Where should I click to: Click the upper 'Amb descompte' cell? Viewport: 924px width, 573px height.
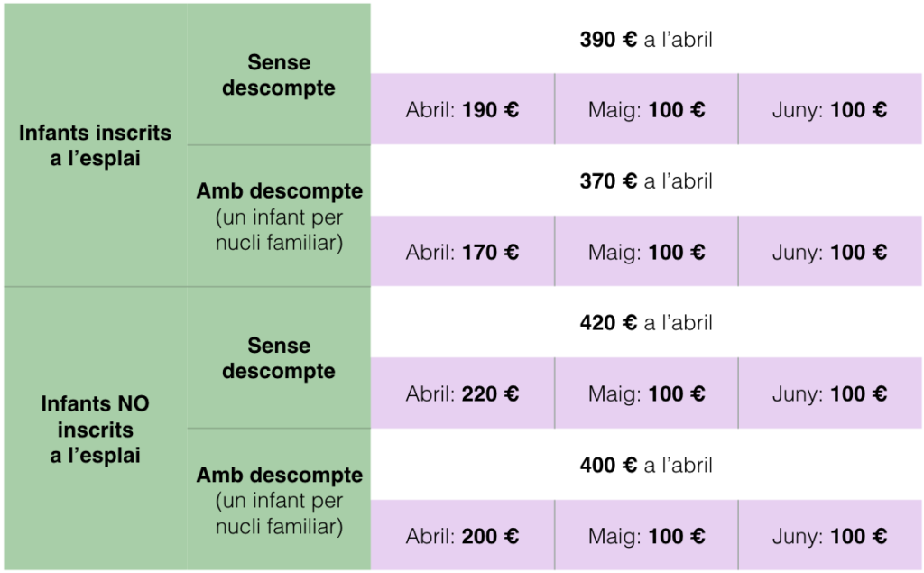click(x=279, y=217)
